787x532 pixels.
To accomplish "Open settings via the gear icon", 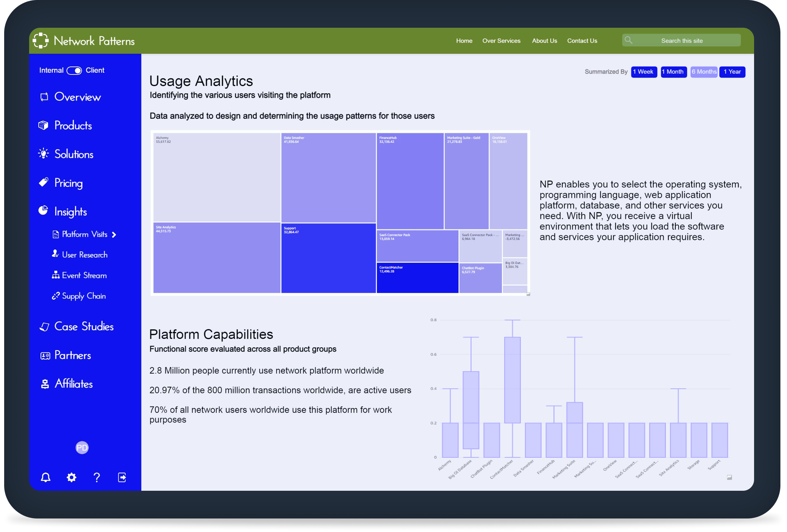I will tap(71, 477).
